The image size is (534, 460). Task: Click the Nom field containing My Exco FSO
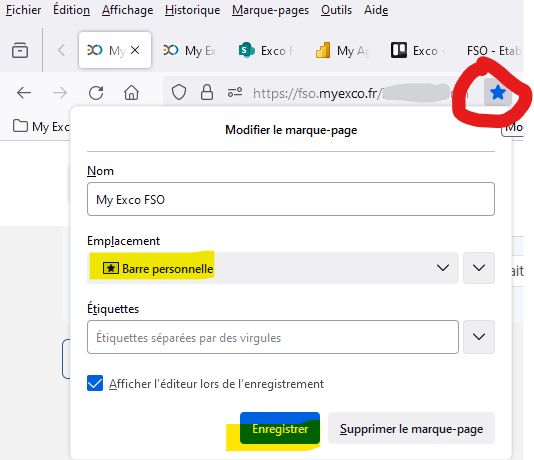291,199
